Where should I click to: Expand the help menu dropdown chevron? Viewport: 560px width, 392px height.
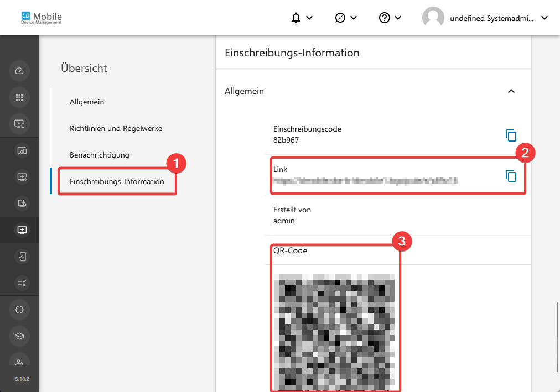coord(398,18)
